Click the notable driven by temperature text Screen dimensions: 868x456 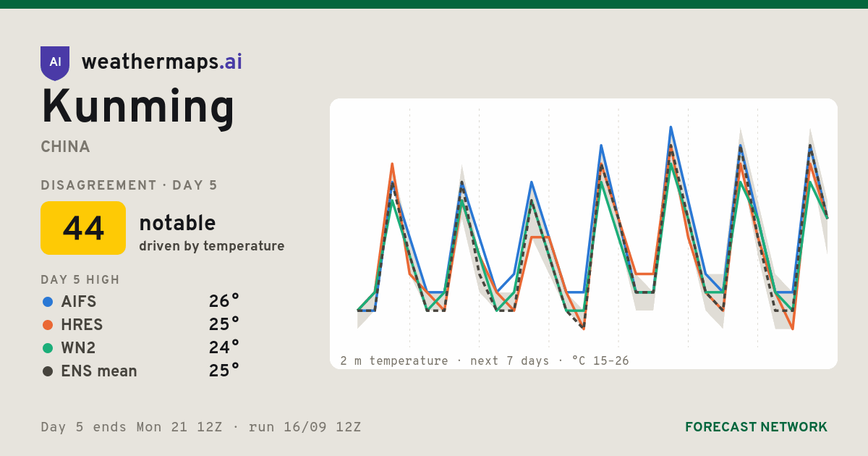click(212, 233)
